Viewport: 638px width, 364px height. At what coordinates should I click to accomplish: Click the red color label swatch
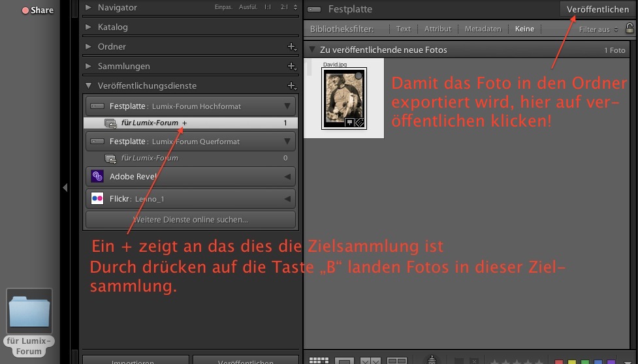tap(559, 361)
